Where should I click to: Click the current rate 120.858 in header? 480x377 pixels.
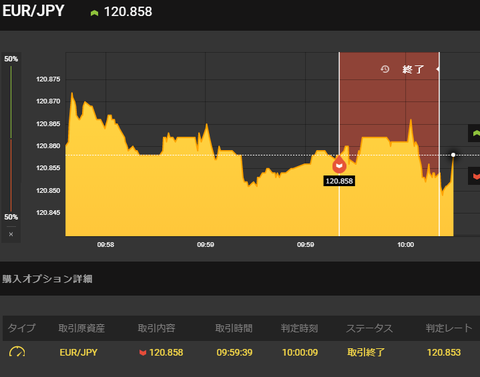pos(128,12)
